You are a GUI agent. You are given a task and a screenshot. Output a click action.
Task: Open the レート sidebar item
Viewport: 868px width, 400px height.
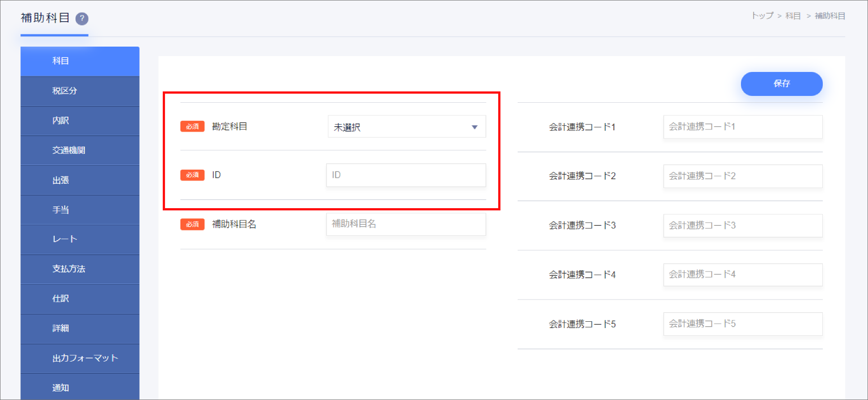(x=80, y=239)
